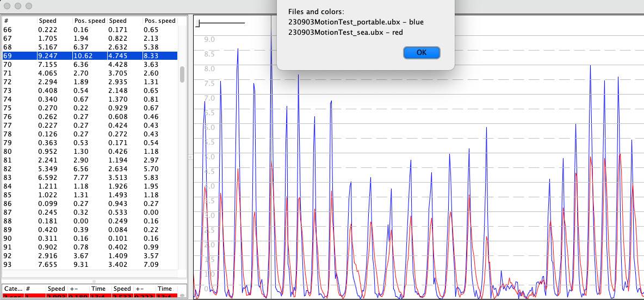644x300 pixels.
Task: Click the first 'Pos. speed' column header
Action: coord(90,21)
